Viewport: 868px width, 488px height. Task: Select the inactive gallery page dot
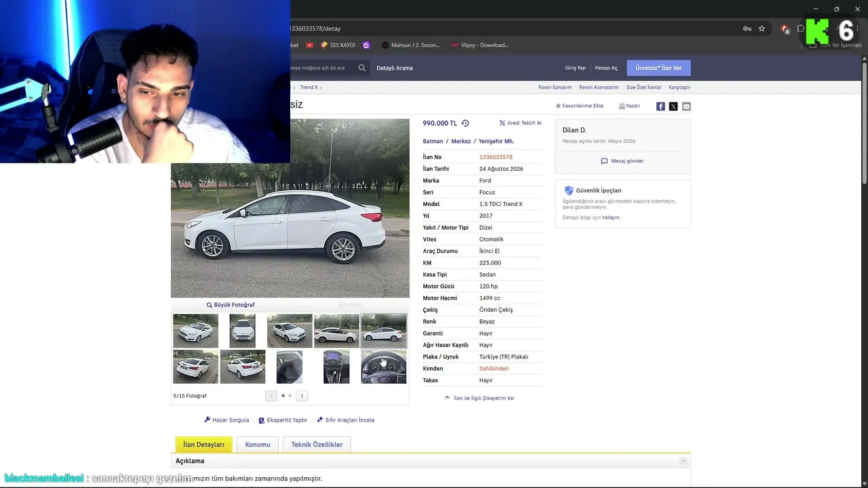290,396
